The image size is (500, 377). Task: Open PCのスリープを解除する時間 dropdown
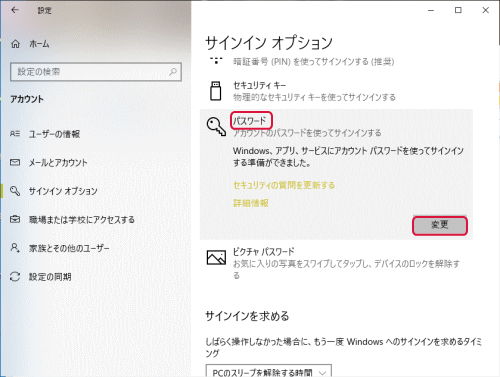click(269, 371)
